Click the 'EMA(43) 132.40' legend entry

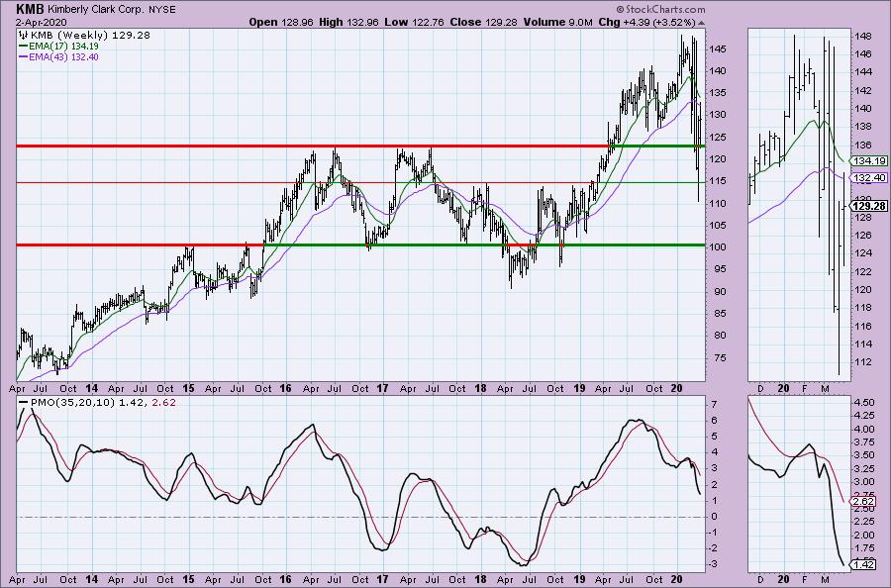pyautogui.click(x=63, y=56)
